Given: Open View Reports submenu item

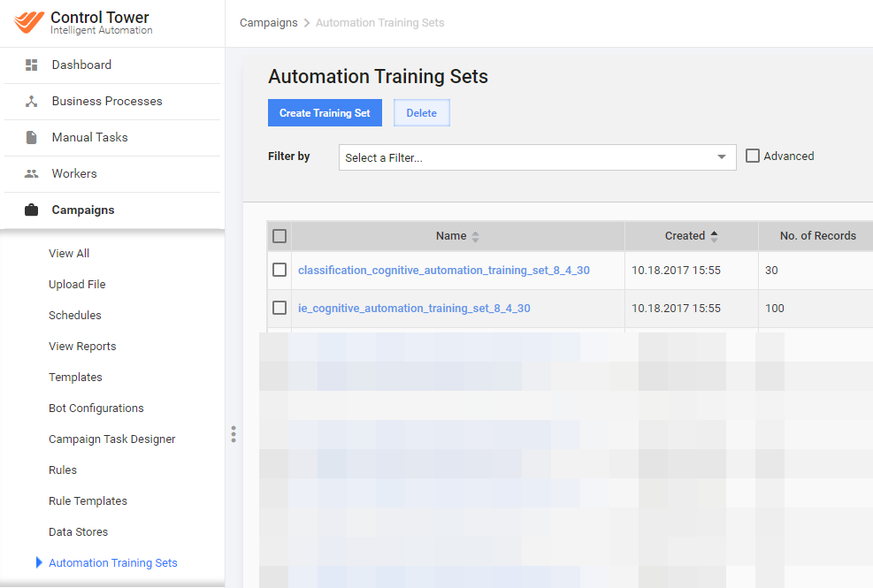Looking at the screenshot, I should (x=82, y=347).
